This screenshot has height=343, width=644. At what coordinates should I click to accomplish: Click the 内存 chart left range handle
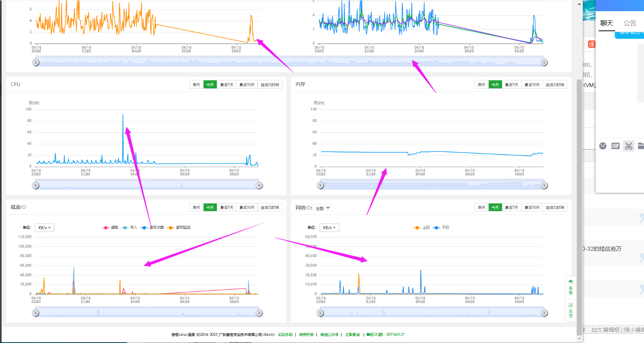pyautogui.click(x=320, y=185)
